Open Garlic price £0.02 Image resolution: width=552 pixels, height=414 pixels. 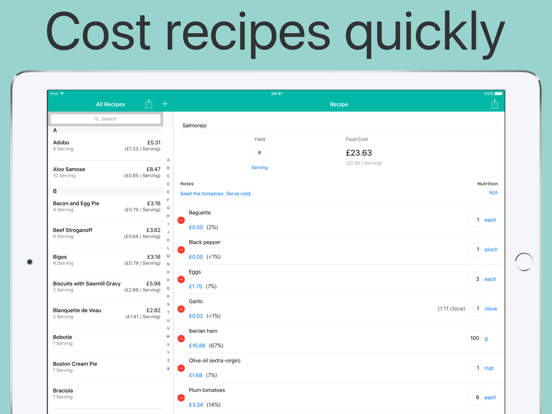pos(196,316)
